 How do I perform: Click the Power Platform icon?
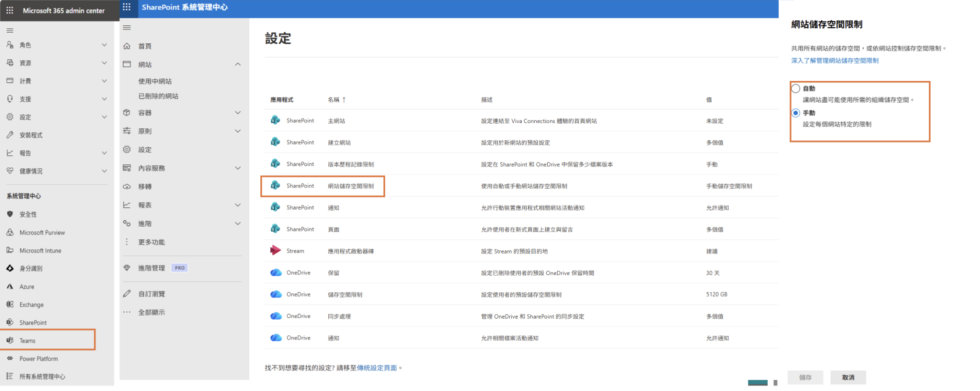[9, 358]
